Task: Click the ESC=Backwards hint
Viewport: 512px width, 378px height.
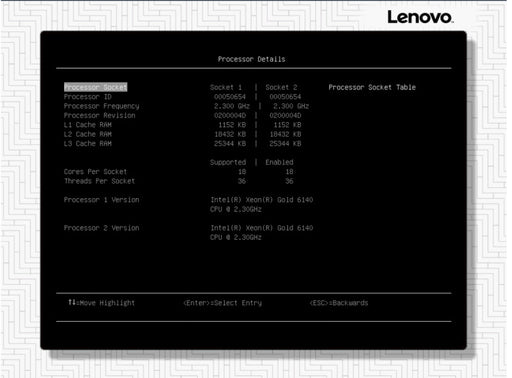Action: (339, 303)
